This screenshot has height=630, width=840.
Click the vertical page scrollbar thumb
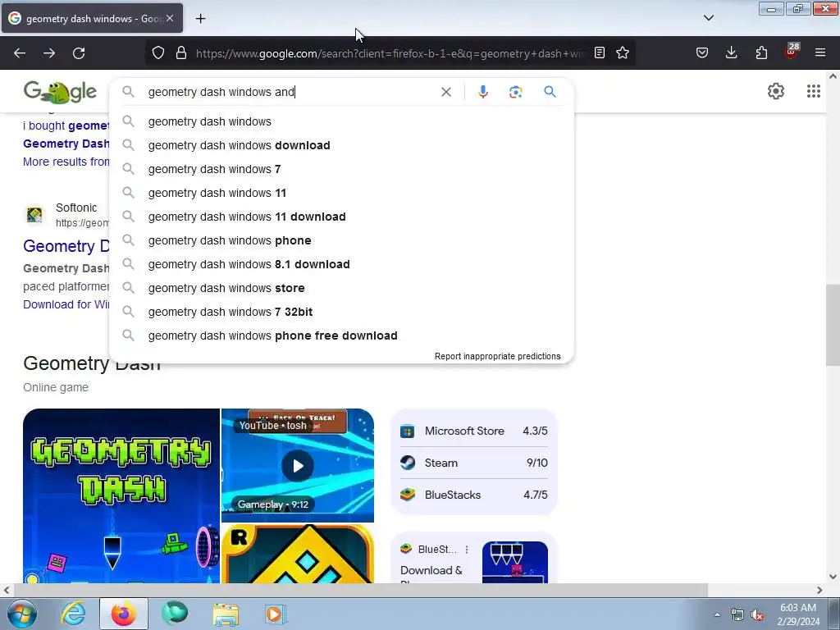(833, 325)
